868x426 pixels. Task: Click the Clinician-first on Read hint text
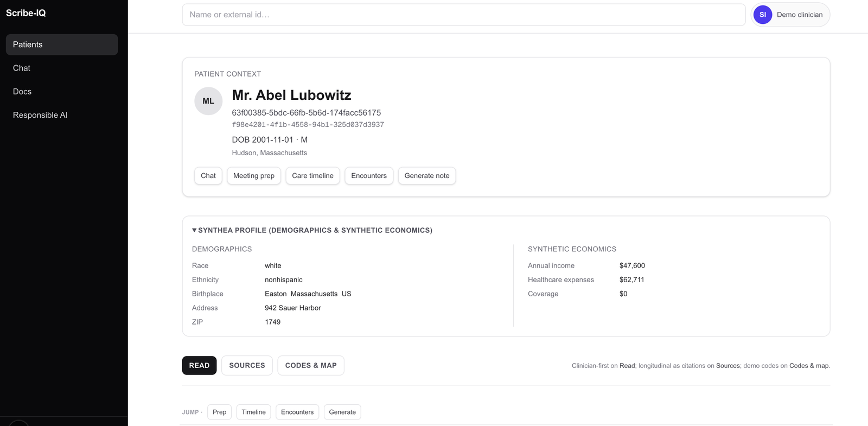click(x=701, y=366)
